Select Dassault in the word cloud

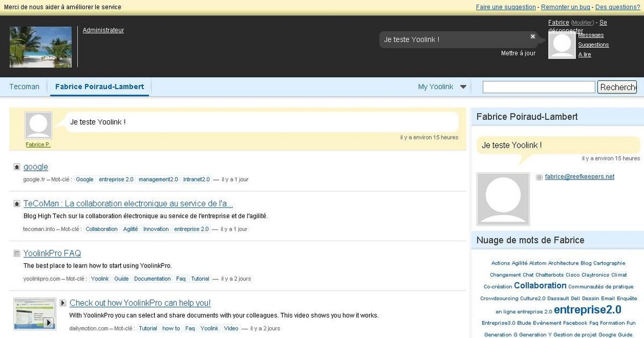pos(558,299)
